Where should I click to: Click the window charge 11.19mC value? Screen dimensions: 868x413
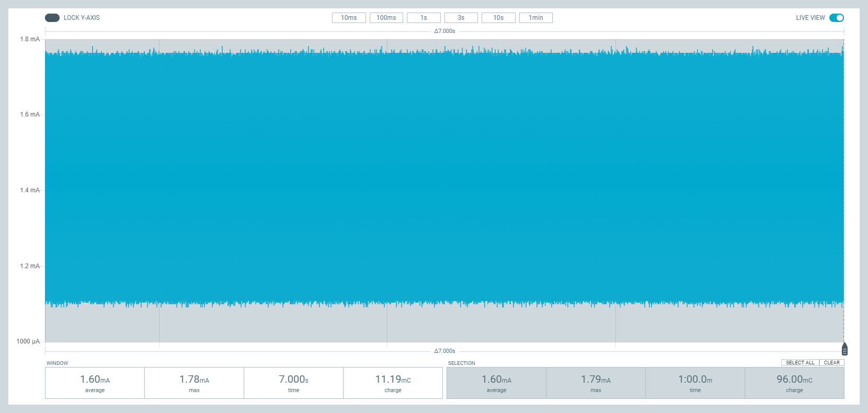point(393,380)
